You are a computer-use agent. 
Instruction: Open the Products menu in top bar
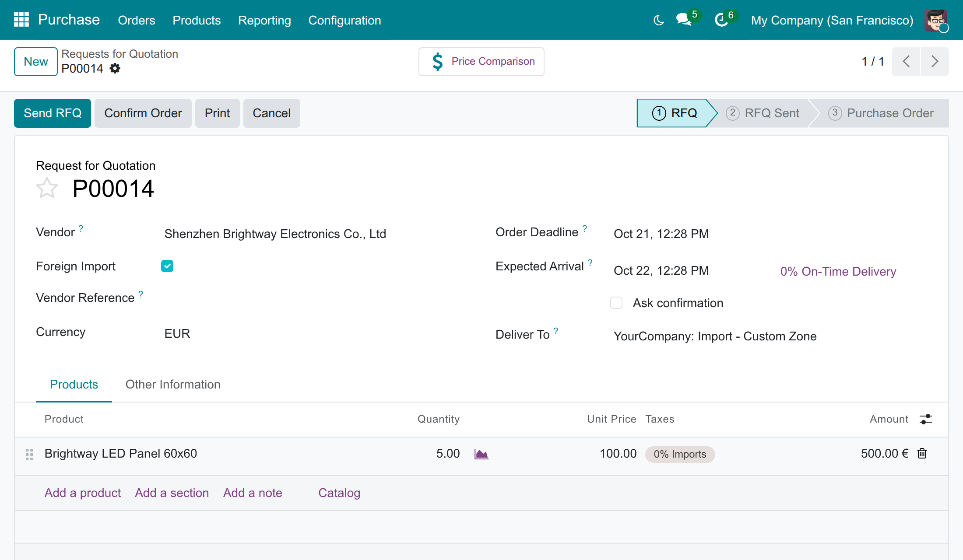point(197,20)
